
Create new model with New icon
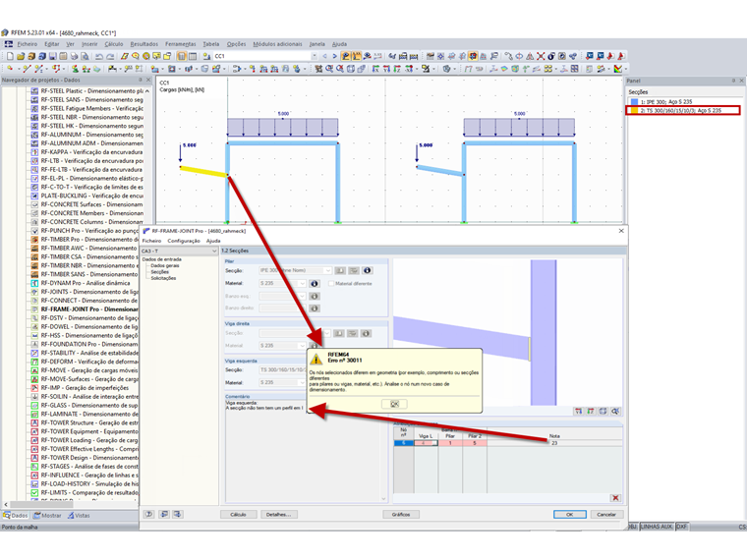[10, 56]
